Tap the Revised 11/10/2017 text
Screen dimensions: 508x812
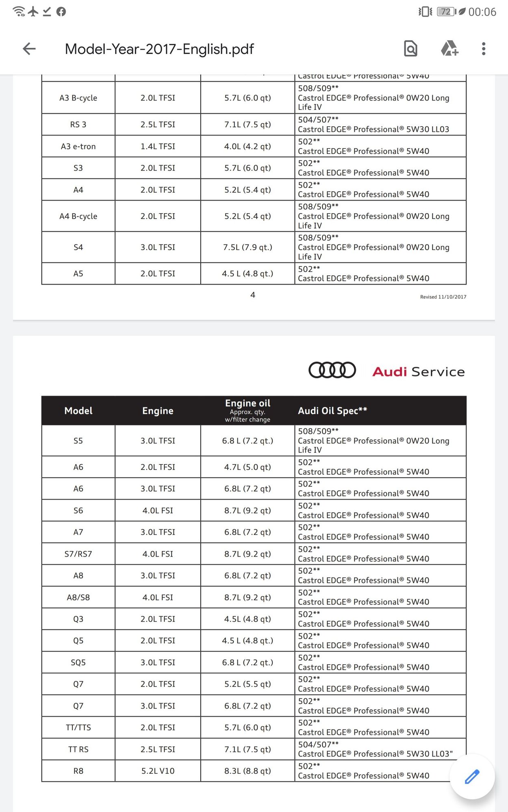tap(443, 296)
